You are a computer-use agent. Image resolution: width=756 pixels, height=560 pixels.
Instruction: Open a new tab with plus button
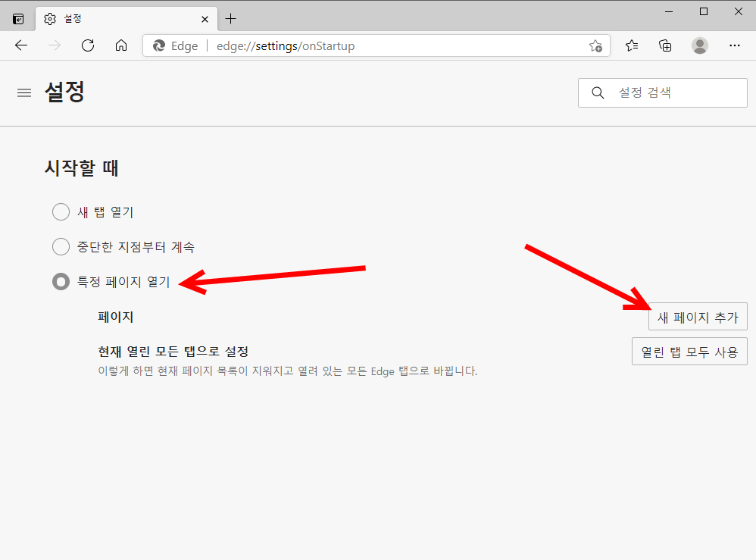point(230,19)
